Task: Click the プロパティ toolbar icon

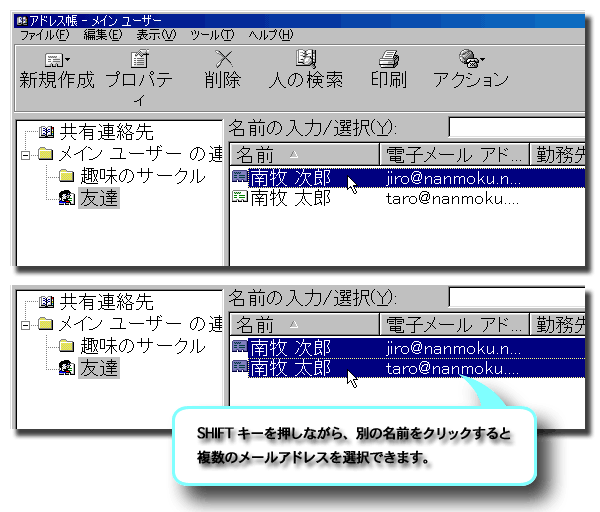Action: pos(139,59)
